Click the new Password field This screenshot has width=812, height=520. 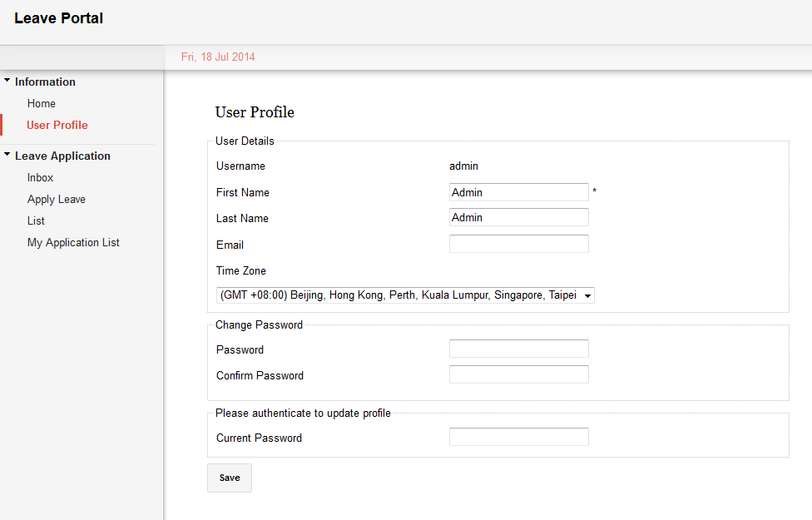(x=518, y=349)
